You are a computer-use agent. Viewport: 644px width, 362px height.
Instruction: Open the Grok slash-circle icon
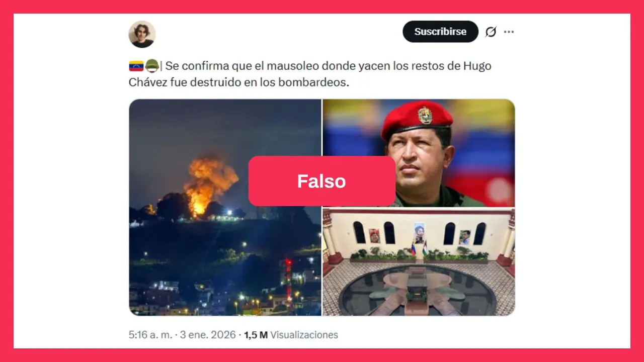point(491,32)
